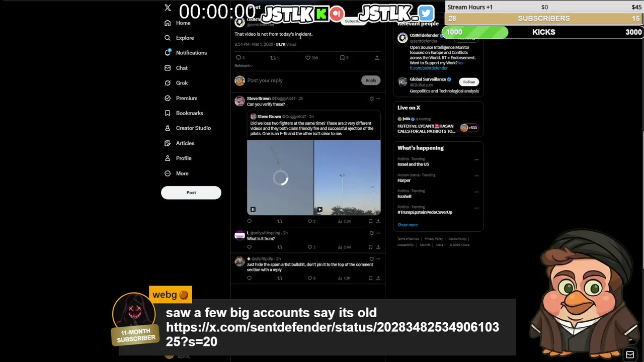Click the Grok icon on @onlywithspring's reply
Viewport: 644px width, 362px height.
pos(371,233)
